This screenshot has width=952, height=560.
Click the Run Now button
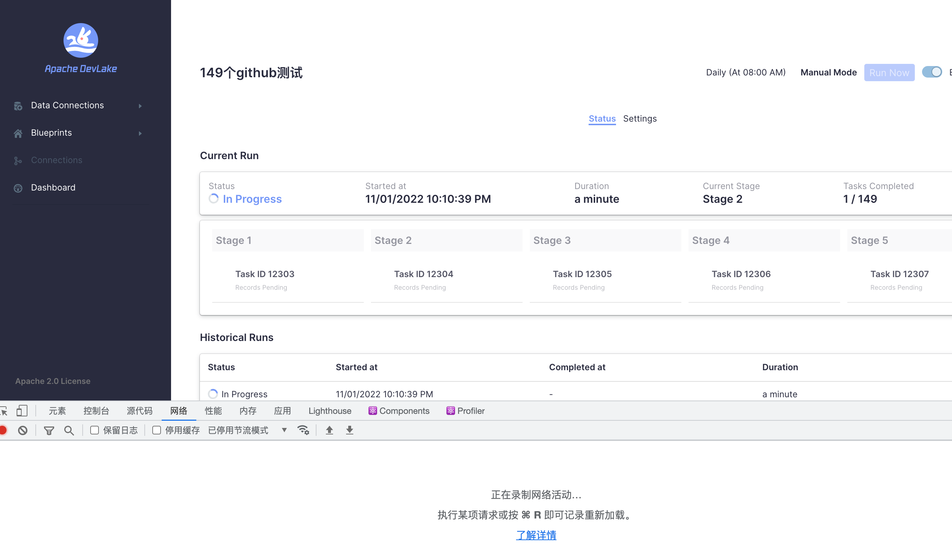point(889,73)
